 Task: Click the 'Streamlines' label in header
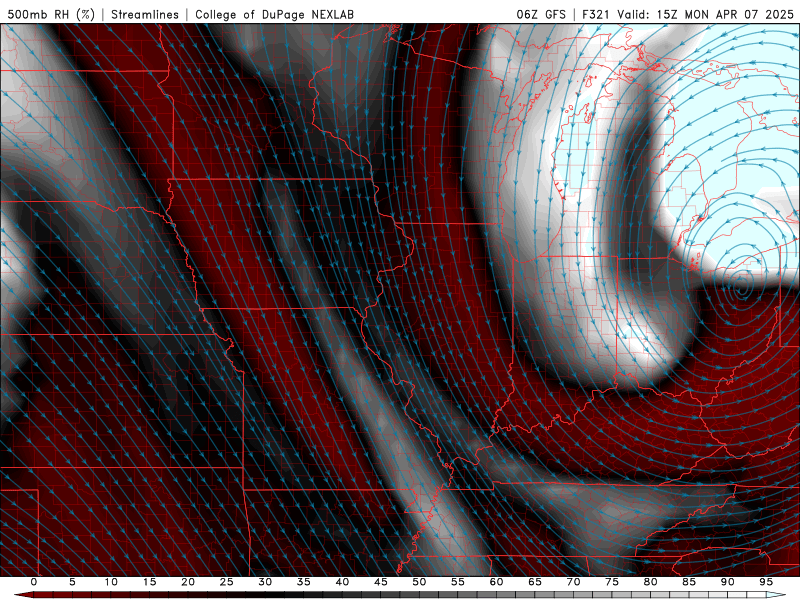point(145,14)
